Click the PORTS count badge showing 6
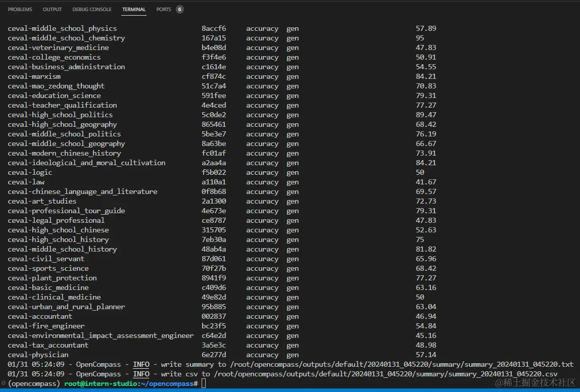Image resolution: width=580 pixels, height=392 pixels. 179,9
